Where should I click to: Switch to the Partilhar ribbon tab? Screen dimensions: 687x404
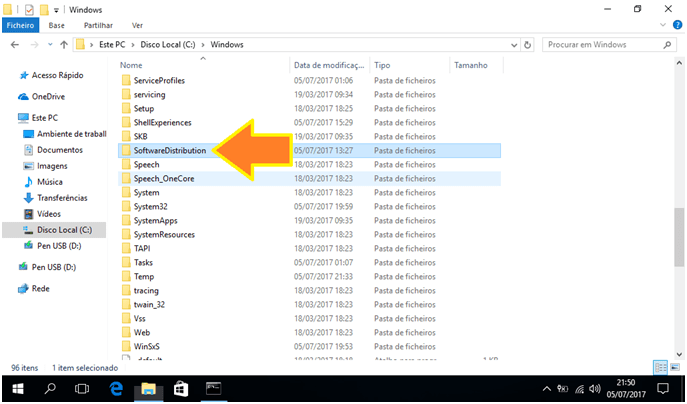tap(98, 24)
